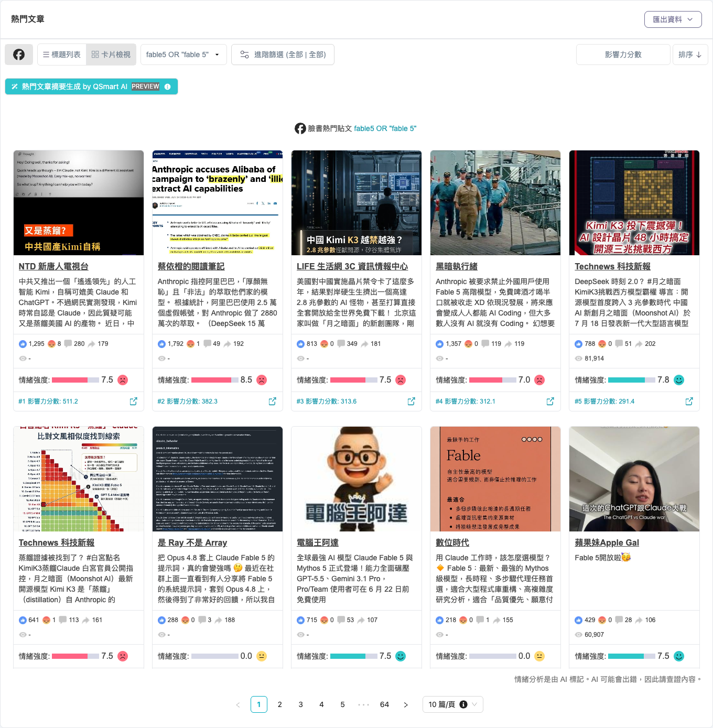The width and height of the screenshot is (713, 728).
Task: Open the 影響力分數 sort-by selector
Action: [623, 55]
